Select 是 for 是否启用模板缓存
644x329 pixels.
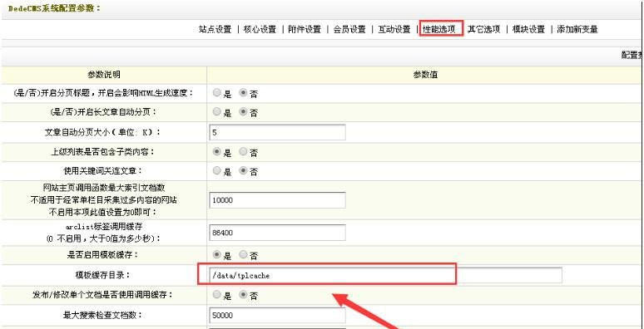pos(216,255)
